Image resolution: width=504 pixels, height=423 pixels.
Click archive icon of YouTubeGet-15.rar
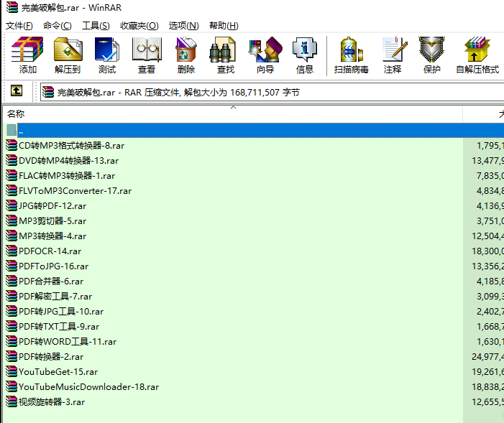click(x=12, y=371)
